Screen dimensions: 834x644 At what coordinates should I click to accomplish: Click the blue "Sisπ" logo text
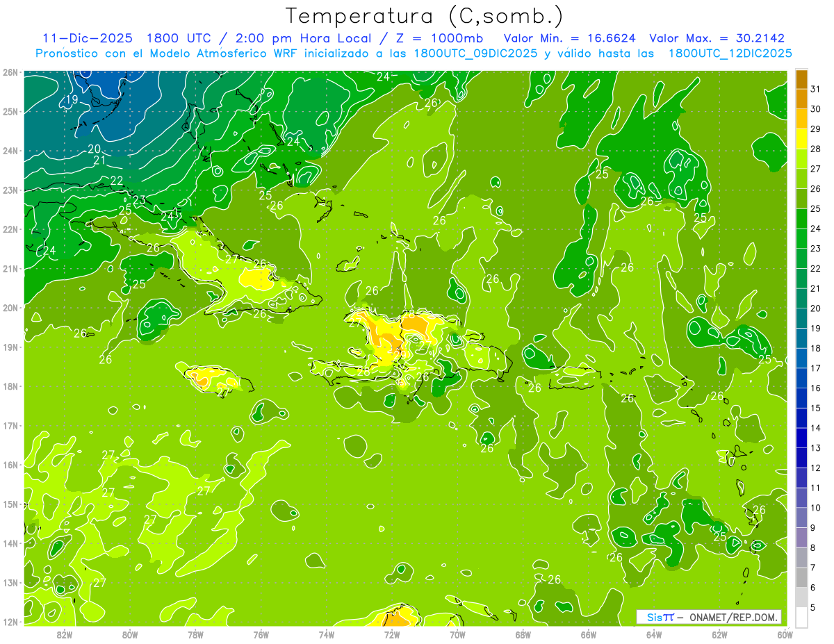pyautogui.click(x=660, y=617)
